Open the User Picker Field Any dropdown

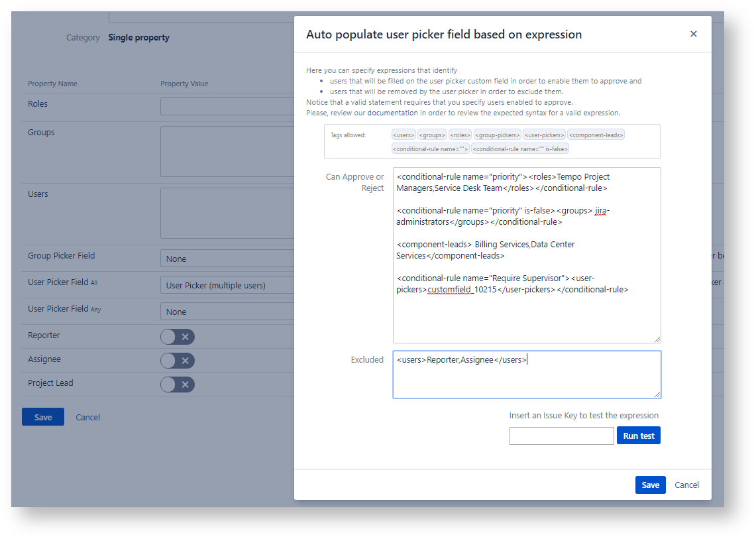pos(227,312)
